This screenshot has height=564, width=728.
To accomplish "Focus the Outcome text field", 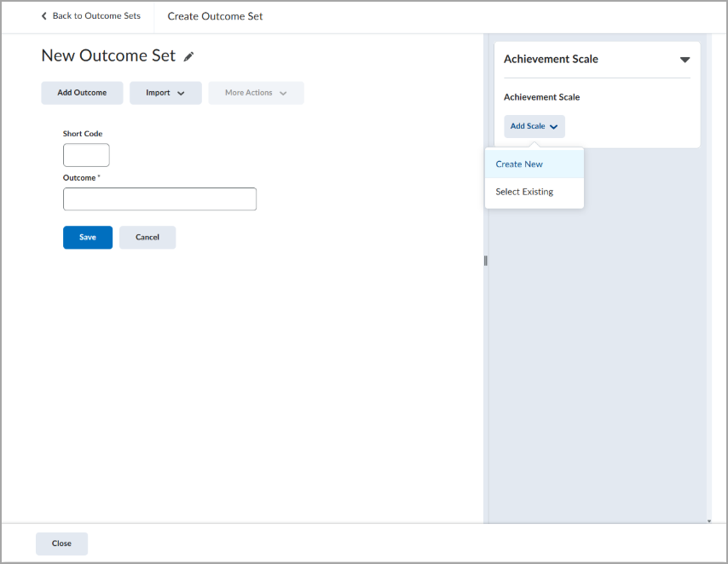I will 159,199.
